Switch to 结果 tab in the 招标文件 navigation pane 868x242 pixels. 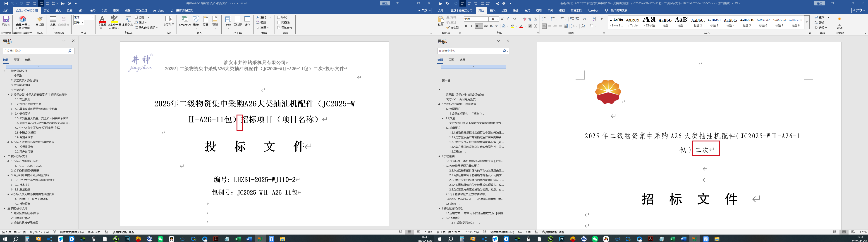[462, 60]
